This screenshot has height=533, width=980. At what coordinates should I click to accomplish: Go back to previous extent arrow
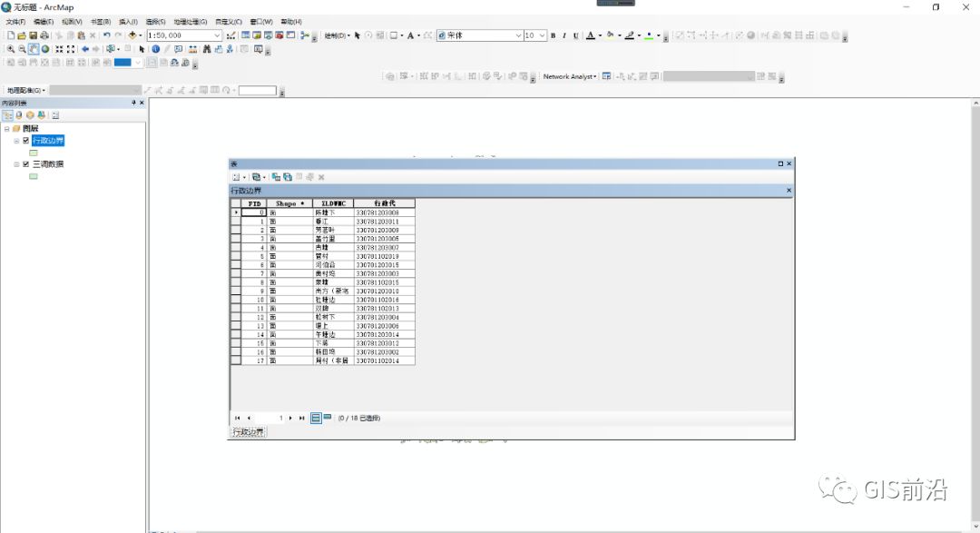click(85, 49)
